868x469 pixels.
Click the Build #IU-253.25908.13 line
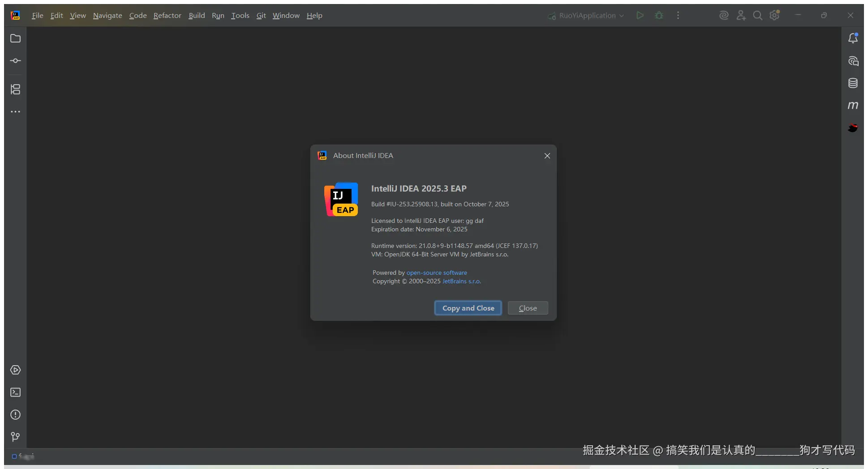point(440,204)
